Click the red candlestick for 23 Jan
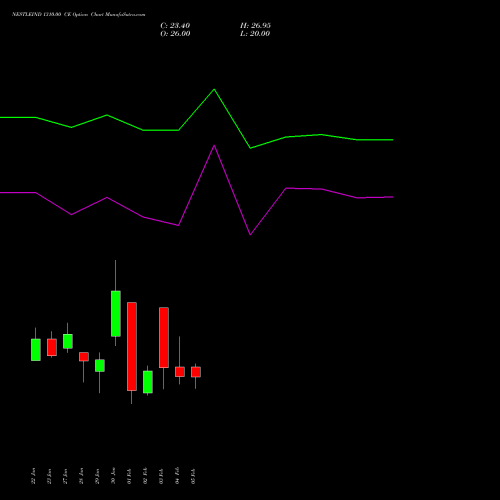Screen dimensions: 500x500 [52, 347]
